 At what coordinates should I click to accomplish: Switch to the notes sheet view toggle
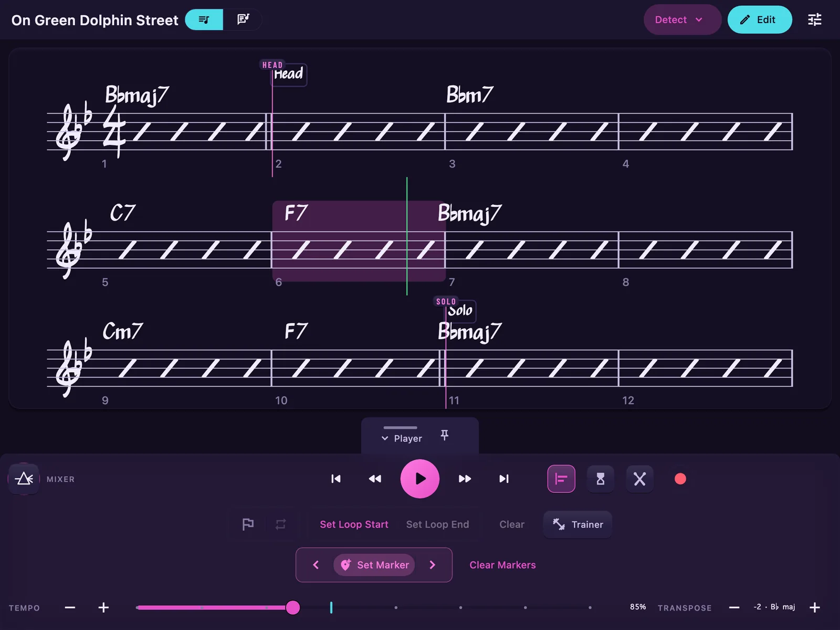243,20
